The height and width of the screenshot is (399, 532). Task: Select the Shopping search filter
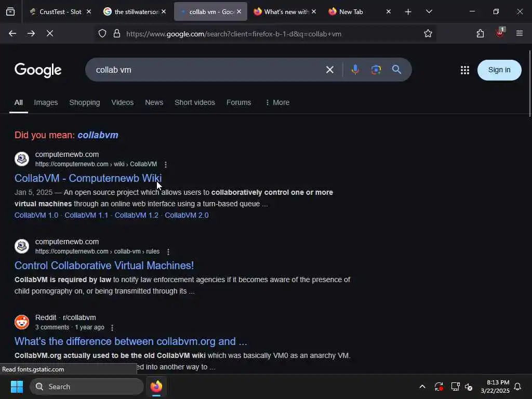coord(85,102)
